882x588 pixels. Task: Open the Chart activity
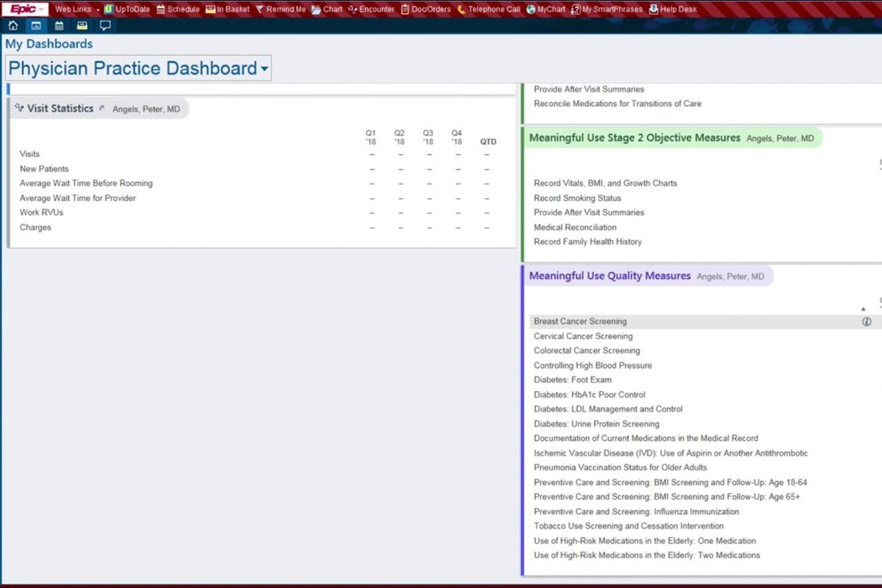point(327,9)
